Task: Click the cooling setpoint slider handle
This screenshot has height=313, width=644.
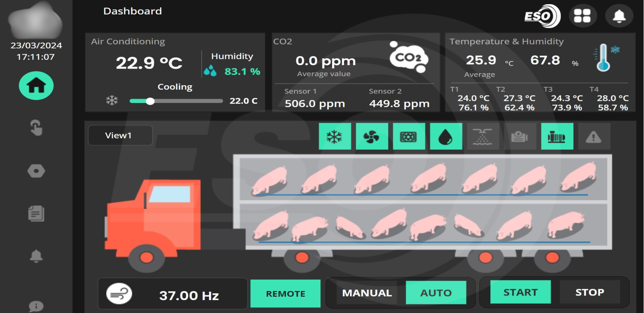Action: (150, 101)
